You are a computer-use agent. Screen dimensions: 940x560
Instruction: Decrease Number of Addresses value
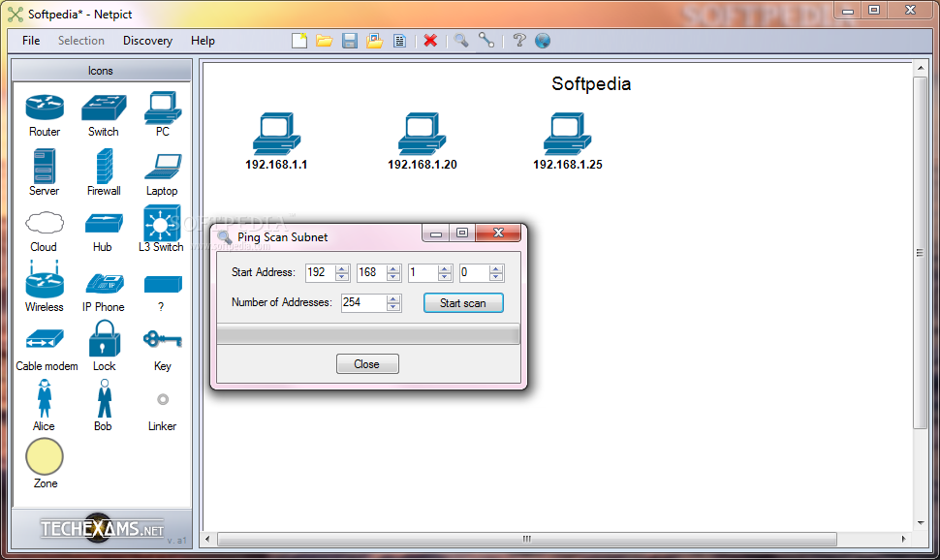pos(393,307)
